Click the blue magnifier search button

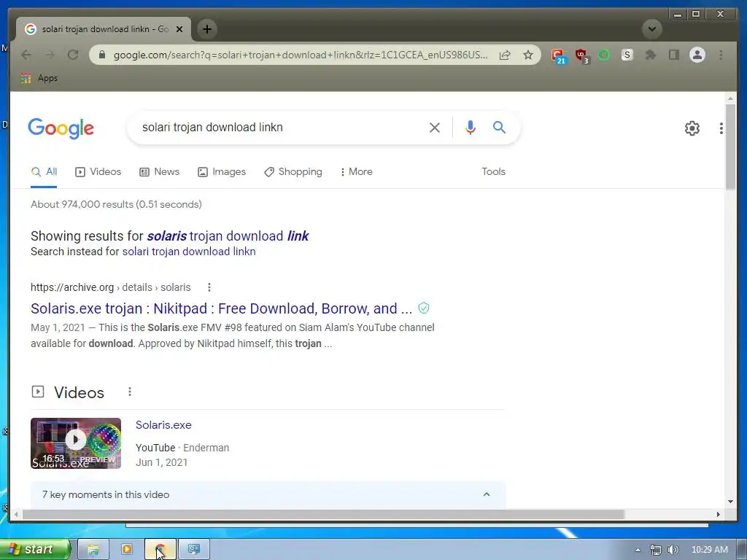coord(499,127)
